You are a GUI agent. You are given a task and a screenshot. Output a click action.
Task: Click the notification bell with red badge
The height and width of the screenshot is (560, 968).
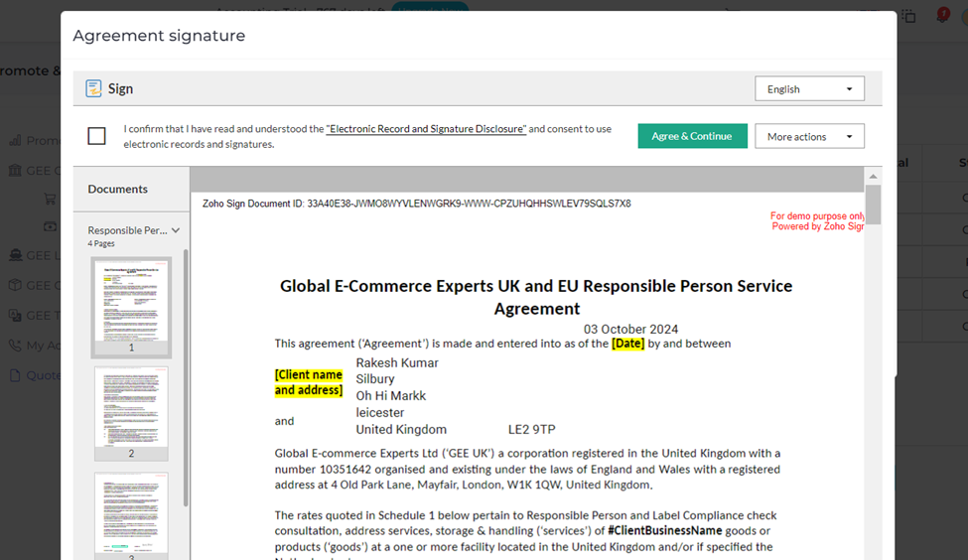click(942, 15)
